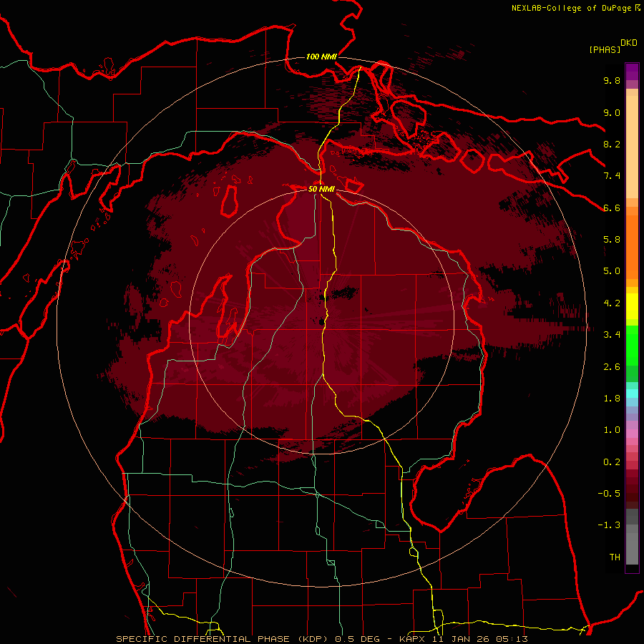Pick the bright yellow color bar segment
The height and width of the screenshot is (644, 644).
[632, 306]
